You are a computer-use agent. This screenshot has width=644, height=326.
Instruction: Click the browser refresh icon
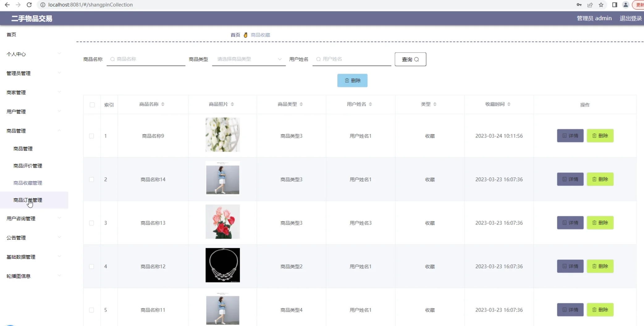tap(29, 5)
